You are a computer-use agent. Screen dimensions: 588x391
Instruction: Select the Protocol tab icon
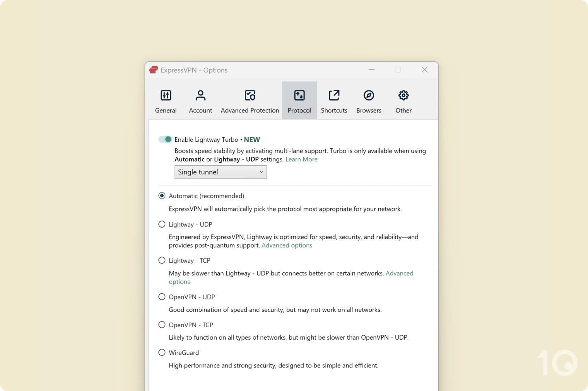pos(299,95)
